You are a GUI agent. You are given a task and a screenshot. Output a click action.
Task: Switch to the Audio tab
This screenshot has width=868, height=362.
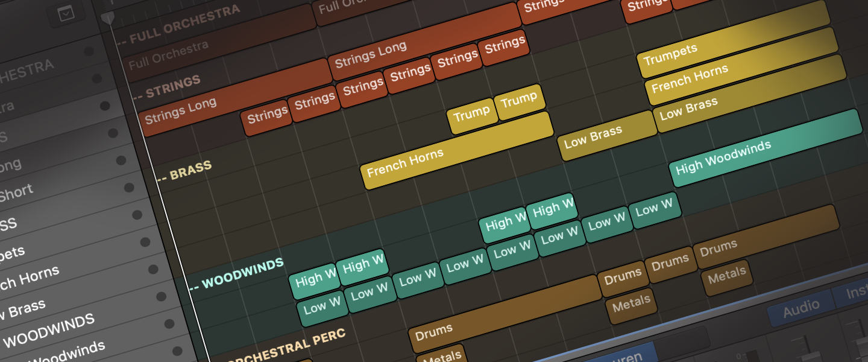coord(800,309)
